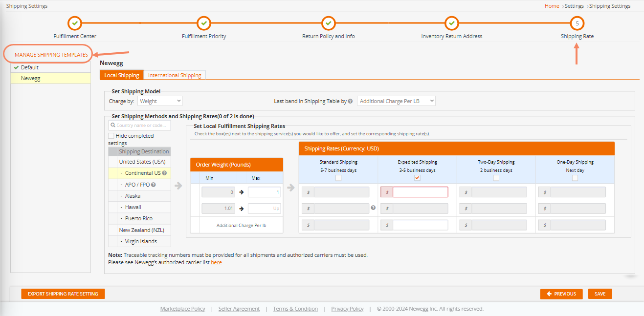The height and width of the screenshot is (316, 644).
Task: Click the Export Shipping Rate Setting button
Action: coord(63,294)
